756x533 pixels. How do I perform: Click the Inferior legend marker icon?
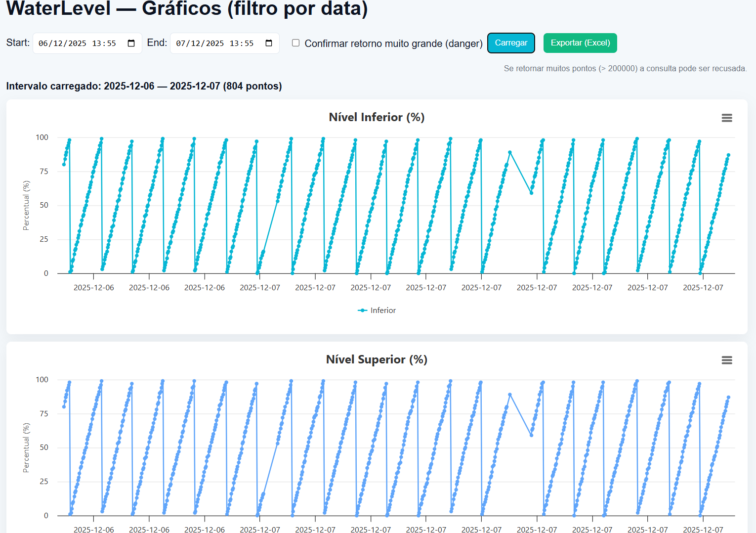(363, 311)
